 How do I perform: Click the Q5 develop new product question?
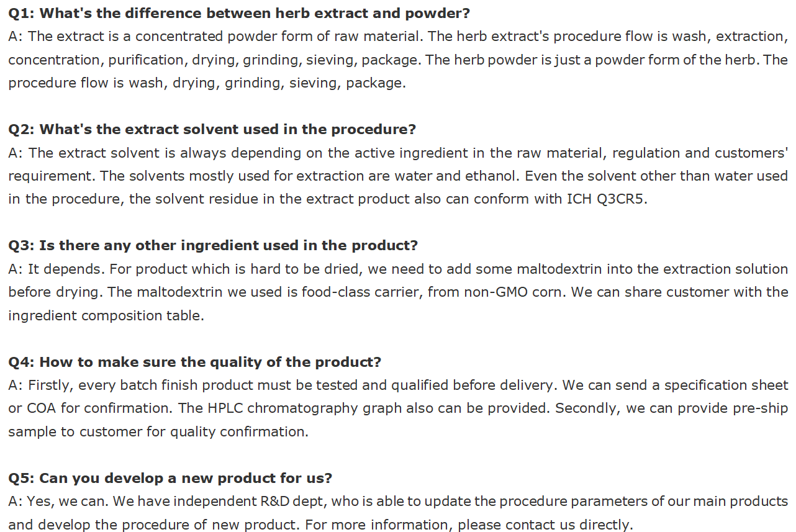tap(170, 478)
